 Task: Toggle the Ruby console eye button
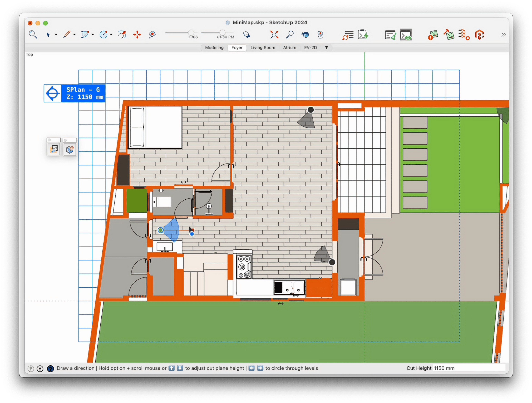pyautogui.click(x=406, y=35)
